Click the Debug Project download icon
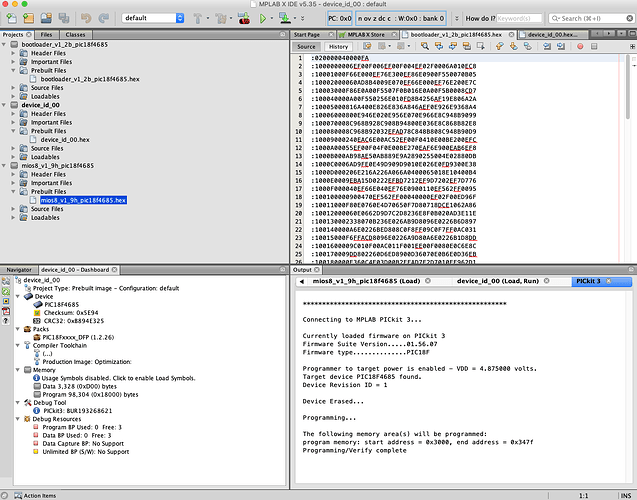 click(x=284, y=18)
